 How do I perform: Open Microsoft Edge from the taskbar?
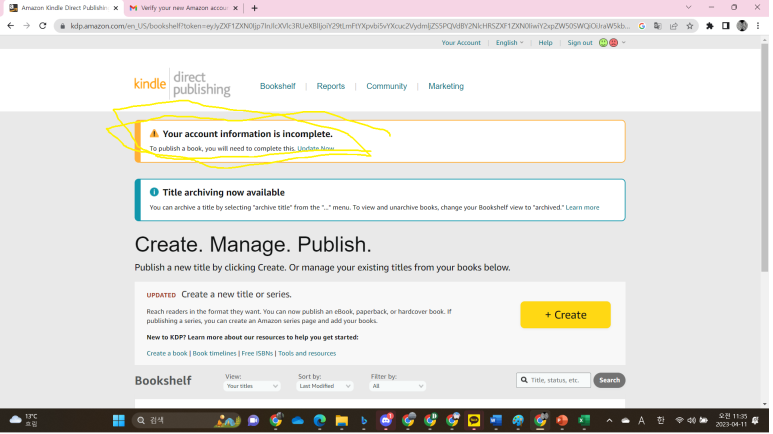[320, 421]
